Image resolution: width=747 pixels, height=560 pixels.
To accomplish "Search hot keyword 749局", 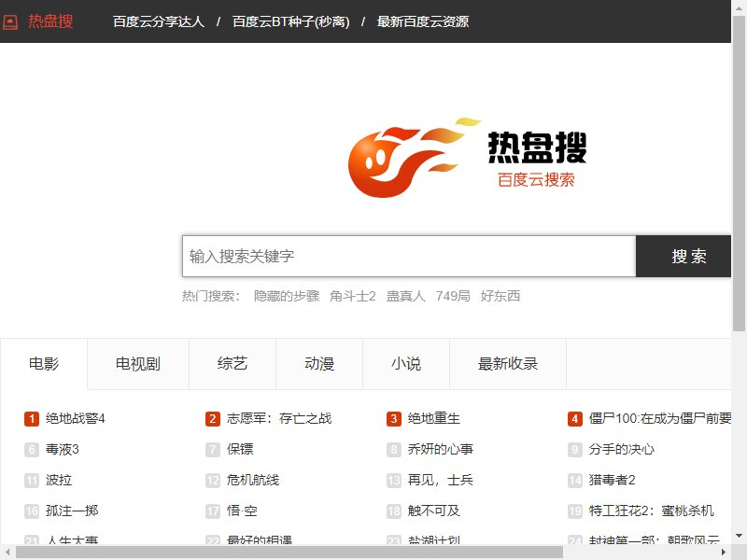I will 453,296.
